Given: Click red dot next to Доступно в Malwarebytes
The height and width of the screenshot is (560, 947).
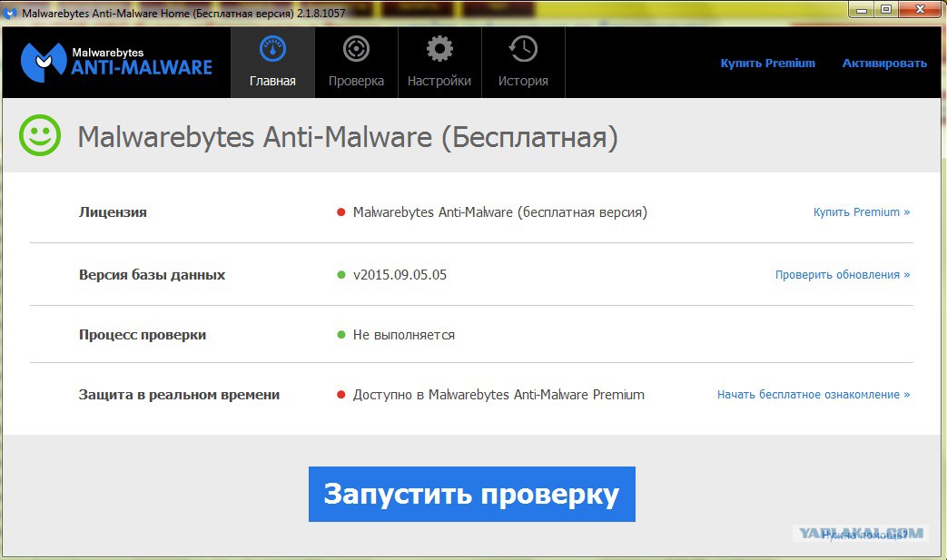Looking at the screenshot, I should coord(340,395).
